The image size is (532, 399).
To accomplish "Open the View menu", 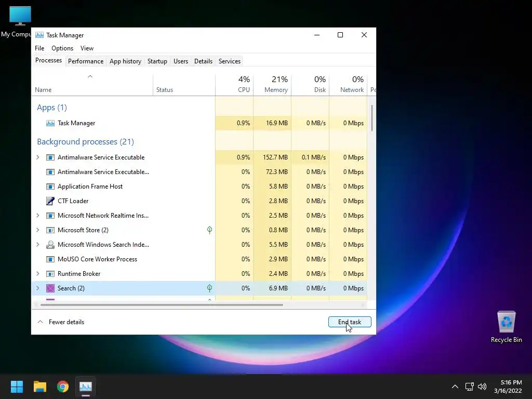I will [87, 48].
